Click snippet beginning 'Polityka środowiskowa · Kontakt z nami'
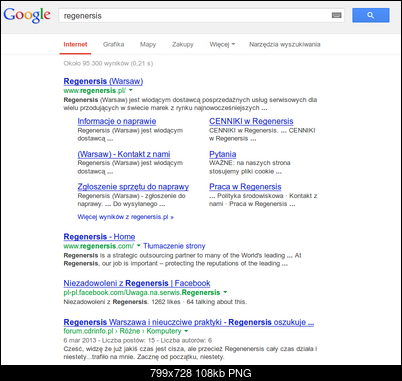 pyautogui.click(x=263, y=200)
